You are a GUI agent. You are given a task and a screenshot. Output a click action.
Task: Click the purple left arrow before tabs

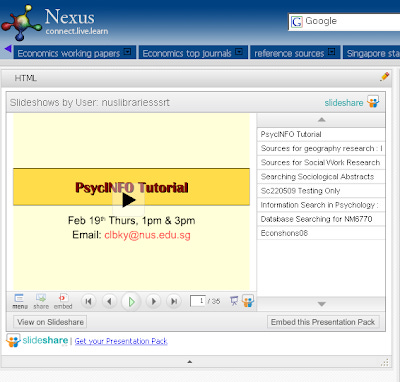click(8, 49)
